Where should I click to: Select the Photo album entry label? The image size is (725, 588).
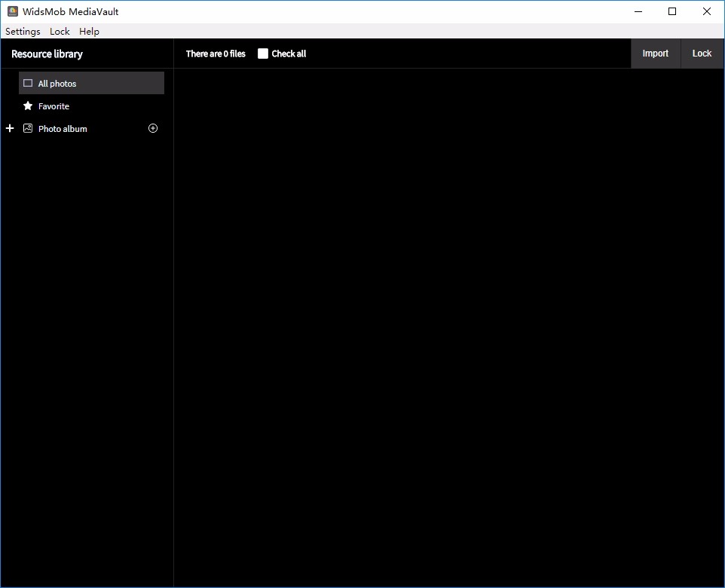63,129
